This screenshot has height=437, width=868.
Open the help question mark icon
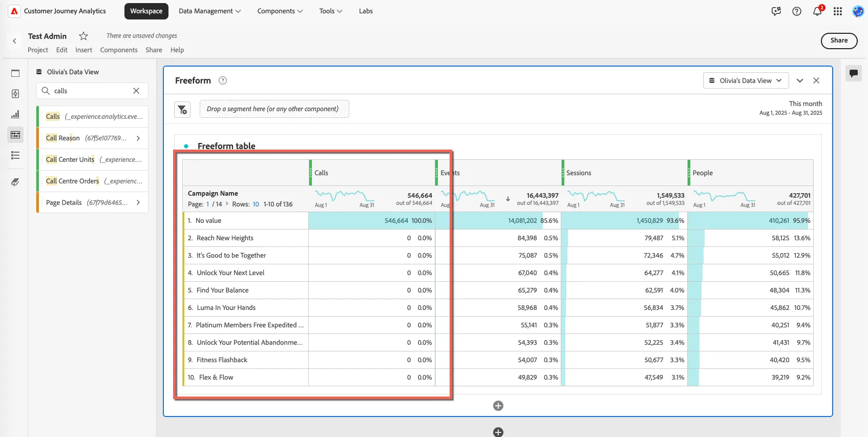coord(797,11)
